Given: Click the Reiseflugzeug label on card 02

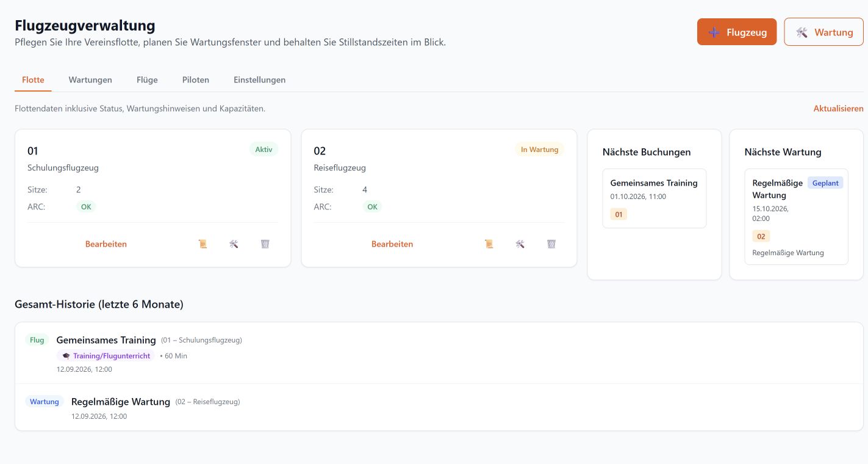Looking at the screenshot, I should [340, 168].
